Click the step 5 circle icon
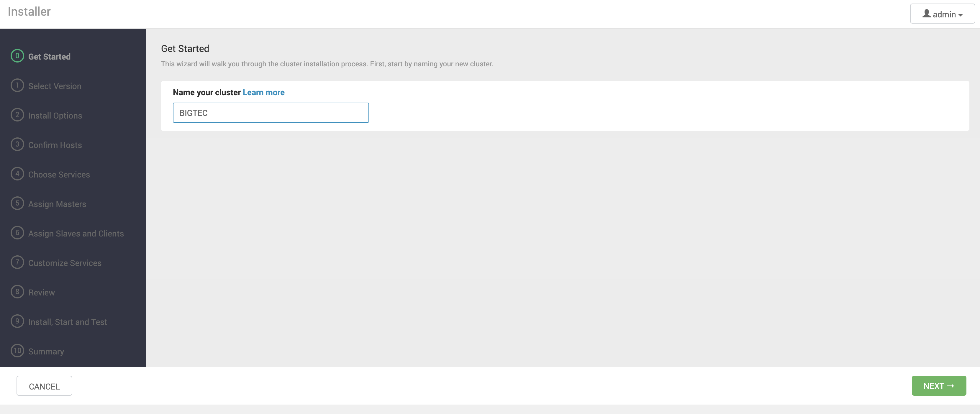This screenshot has height=414, width=980. [x=17, y=203]
